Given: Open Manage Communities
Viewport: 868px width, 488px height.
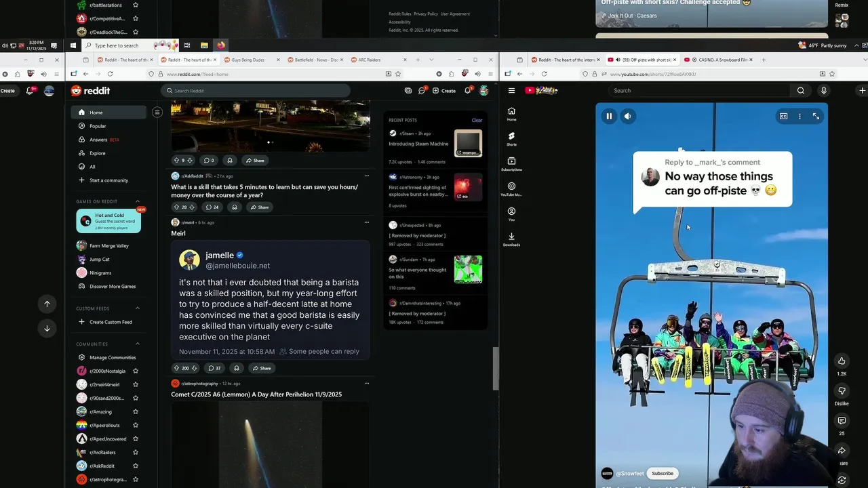Looking at the screenshot, I should pyautogui.click(x=108, y=357).
